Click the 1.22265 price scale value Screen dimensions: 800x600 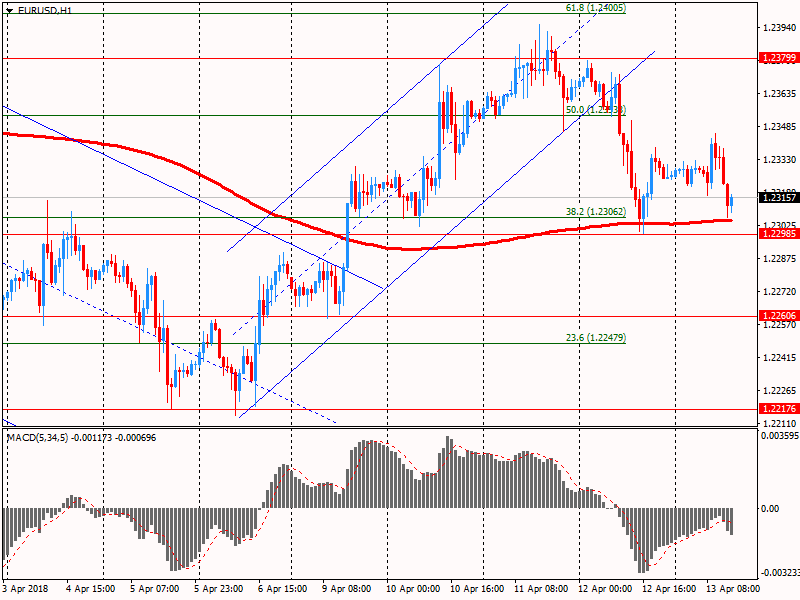pos(779,391)
